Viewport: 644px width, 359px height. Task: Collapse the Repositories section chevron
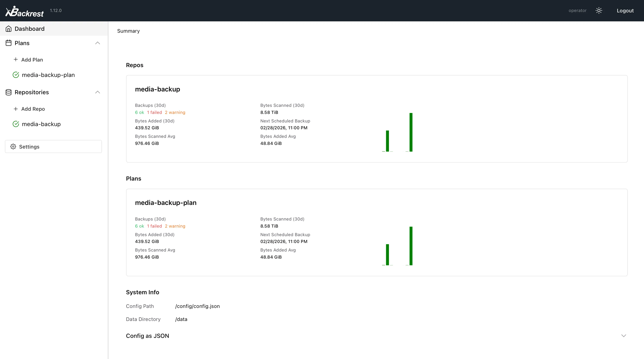98,92
